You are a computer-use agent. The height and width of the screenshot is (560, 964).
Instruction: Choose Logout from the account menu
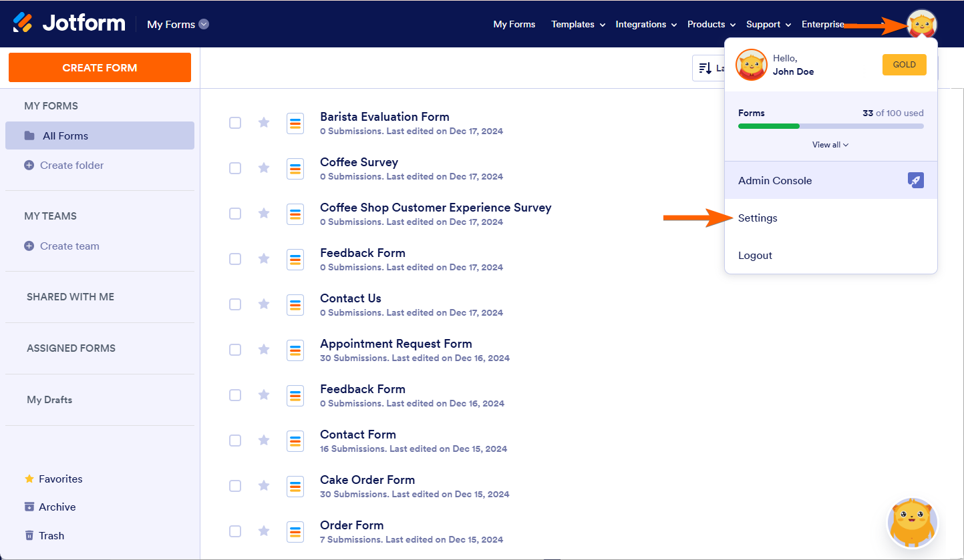[x=755, y=256]
